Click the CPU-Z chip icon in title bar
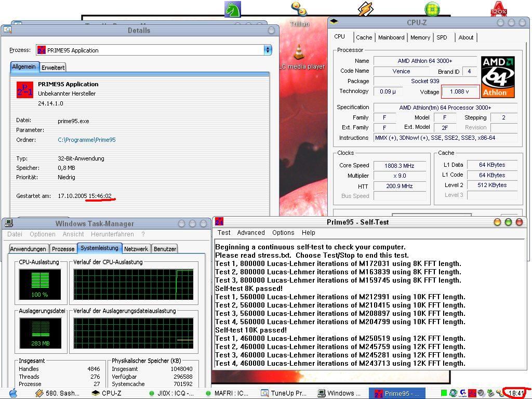The image size is (532, 399). (334, 22)
